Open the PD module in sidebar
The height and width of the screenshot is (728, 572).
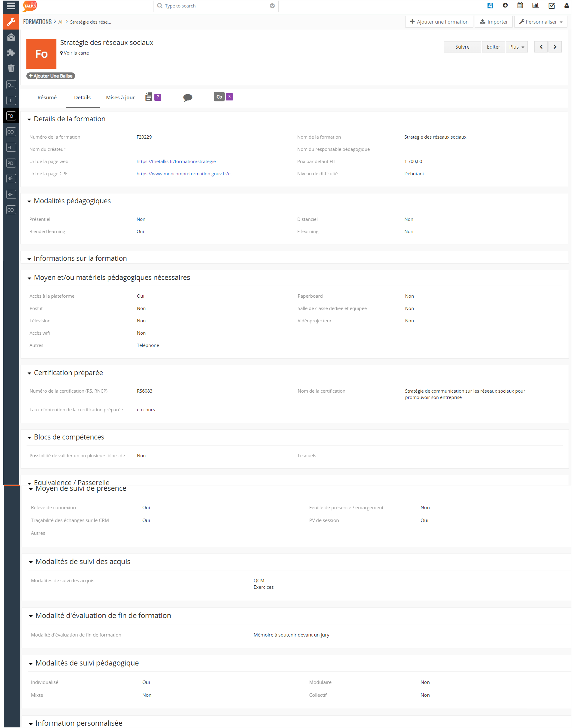[11, 163]
